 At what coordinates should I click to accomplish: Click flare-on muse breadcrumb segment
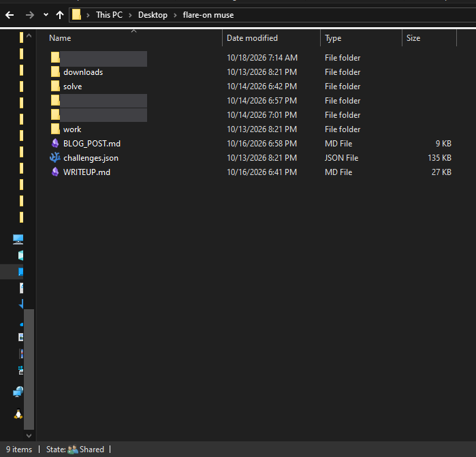coord(208,15)
